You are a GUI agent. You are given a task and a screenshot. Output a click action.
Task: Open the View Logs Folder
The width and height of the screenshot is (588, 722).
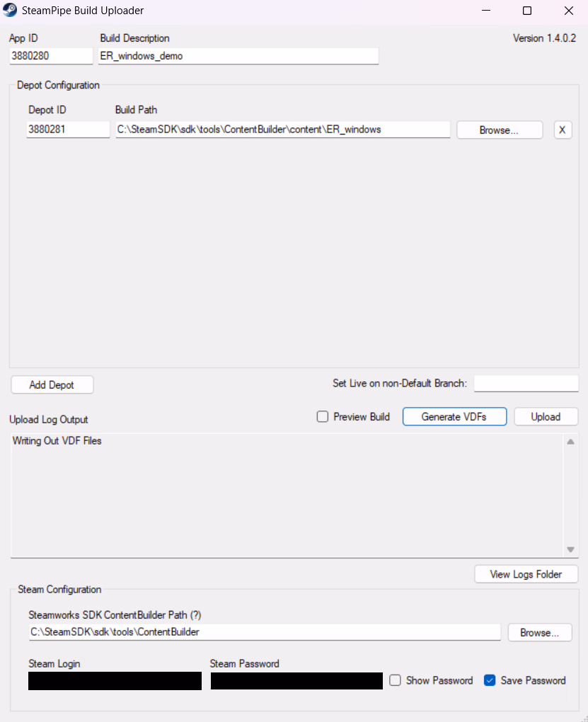pos(526,574)
